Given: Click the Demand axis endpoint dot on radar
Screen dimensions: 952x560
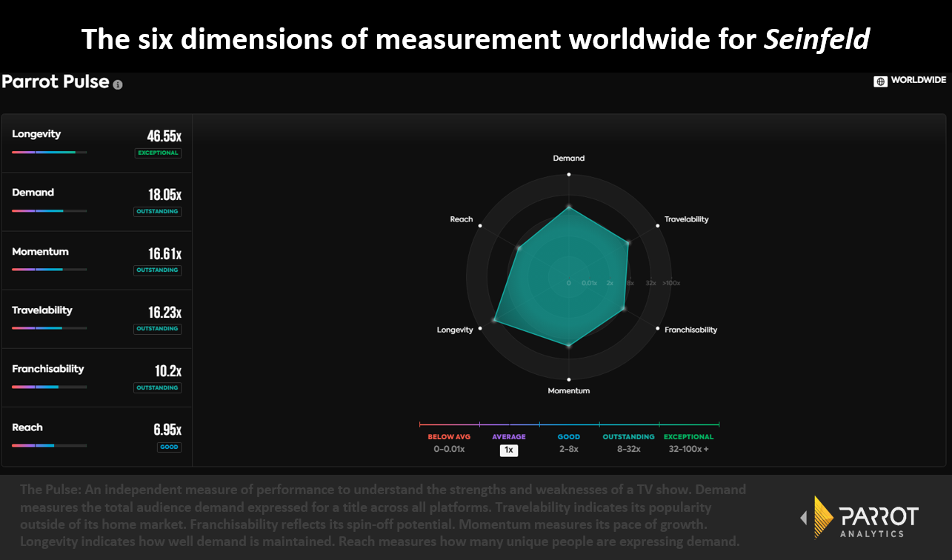Looking at the screenshot, I should coord(569,175).
